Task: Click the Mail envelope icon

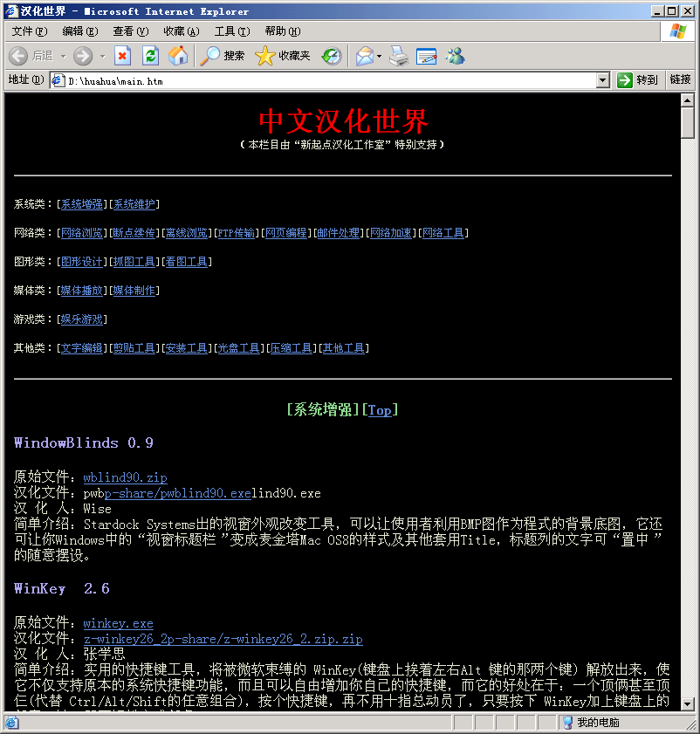Action: 365,56
